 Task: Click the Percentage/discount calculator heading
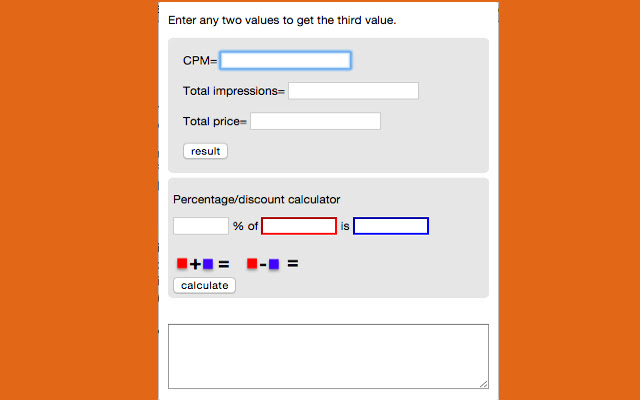256,199
